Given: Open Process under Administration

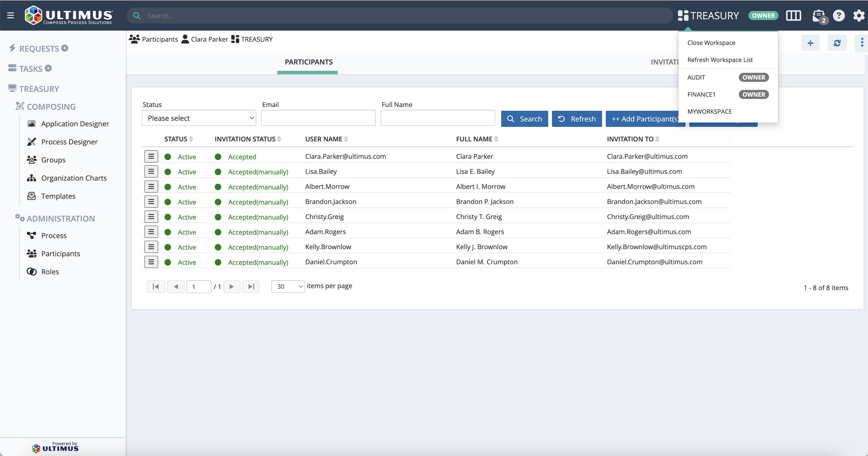Looking at the screenshot, I should pos(47,235).
